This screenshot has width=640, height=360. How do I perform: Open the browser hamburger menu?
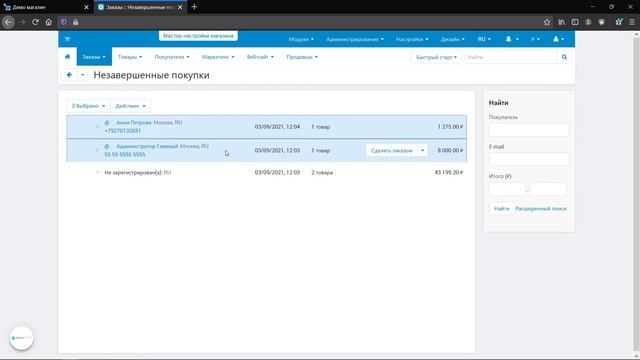(632, 22)
